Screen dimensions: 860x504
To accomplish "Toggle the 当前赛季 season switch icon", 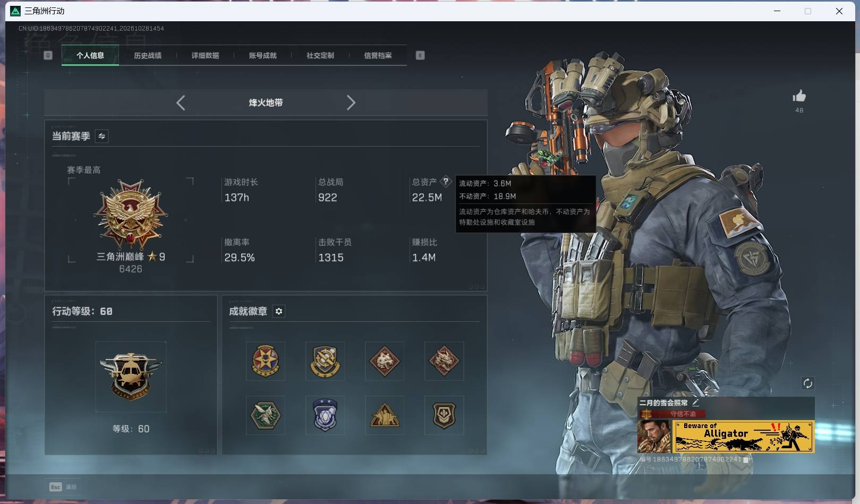I will [x=101, y=136].
